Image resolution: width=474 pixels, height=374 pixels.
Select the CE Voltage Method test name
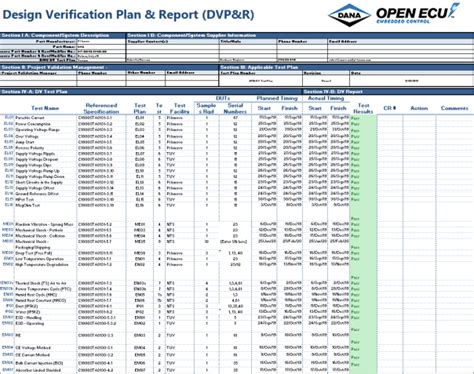tap(33, 348)
